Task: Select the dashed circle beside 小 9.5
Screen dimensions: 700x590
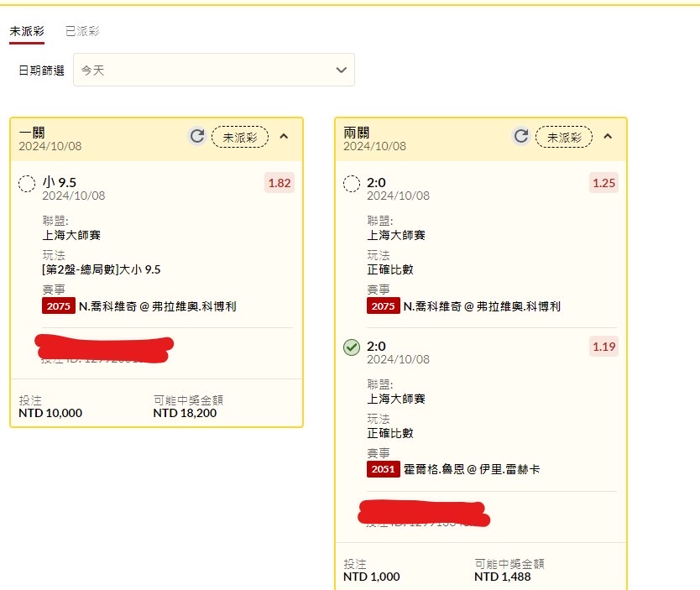Action: point(27,183)
